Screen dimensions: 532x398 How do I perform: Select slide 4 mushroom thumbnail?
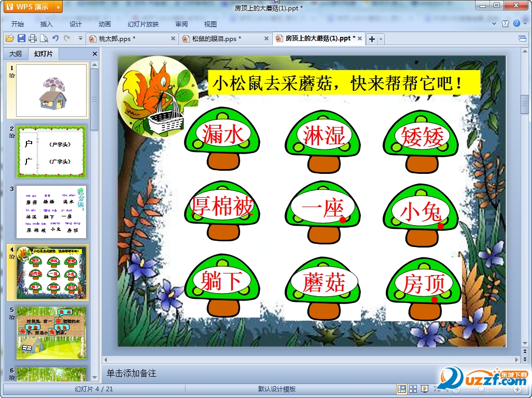(51, 273)
